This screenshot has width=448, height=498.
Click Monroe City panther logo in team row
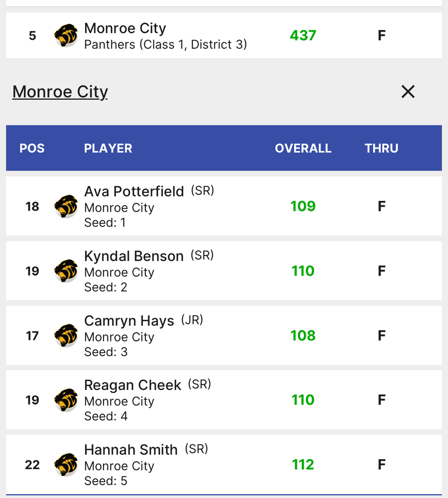(x=66, y=36)
